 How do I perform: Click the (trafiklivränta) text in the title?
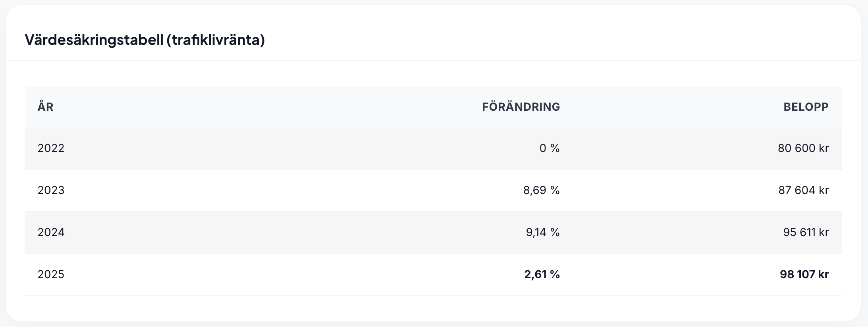pyautogui.click(x=216, y=40)
